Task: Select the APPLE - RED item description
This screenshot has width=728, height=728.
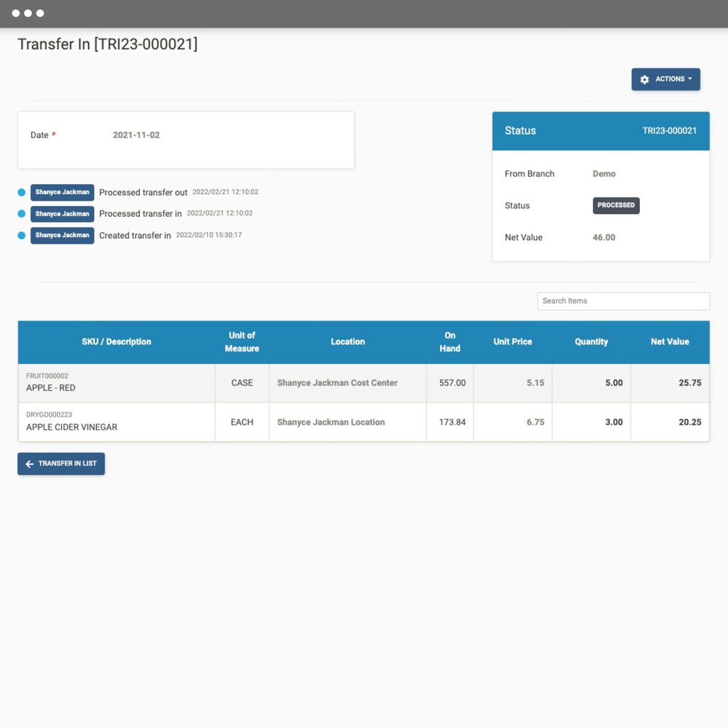Action: point(50,387)
